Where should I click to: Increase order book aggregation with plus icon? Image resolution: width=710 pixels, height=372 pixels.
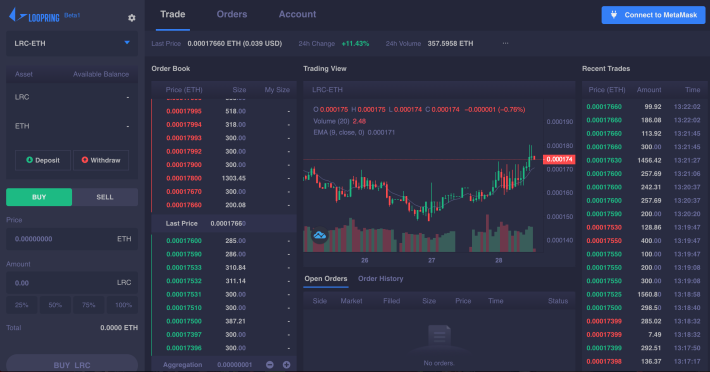pyautogui.click(x=287, y=365)
